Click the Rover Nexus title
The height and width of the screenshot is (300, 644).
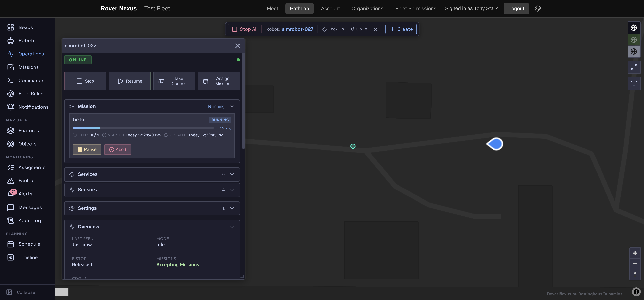point(118,9)
